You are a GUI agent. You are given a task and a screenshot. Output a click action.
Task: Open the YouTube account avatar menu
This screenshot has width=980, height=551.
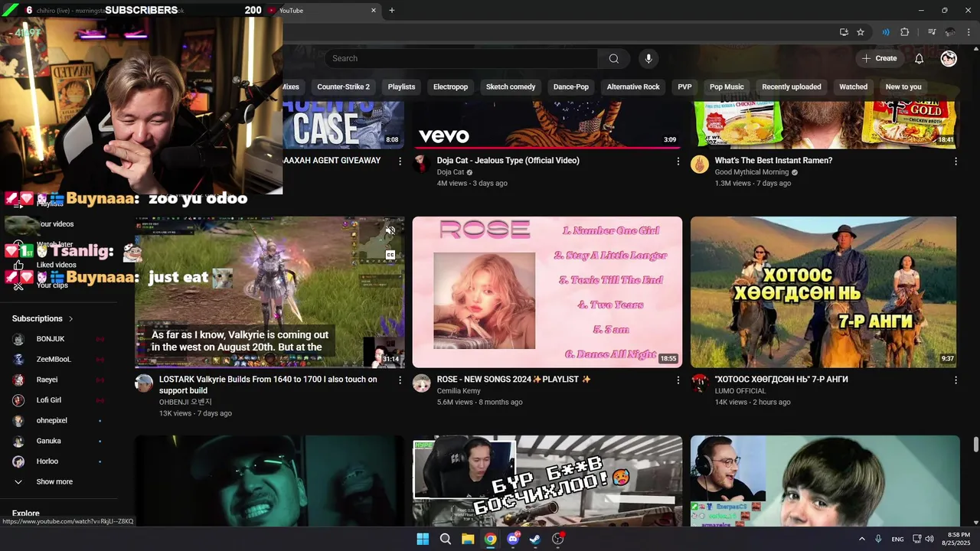pyautogui.click(x=949, y=58)
